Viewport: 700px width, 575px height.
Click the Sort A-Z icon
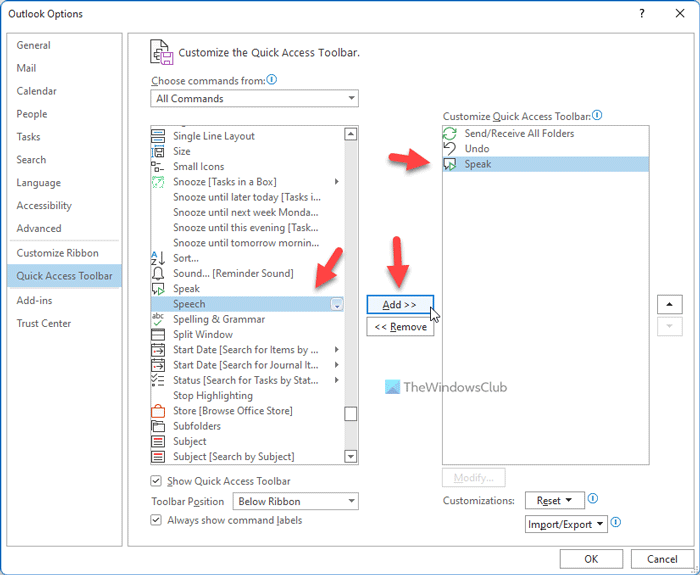(x=158, y=258)
